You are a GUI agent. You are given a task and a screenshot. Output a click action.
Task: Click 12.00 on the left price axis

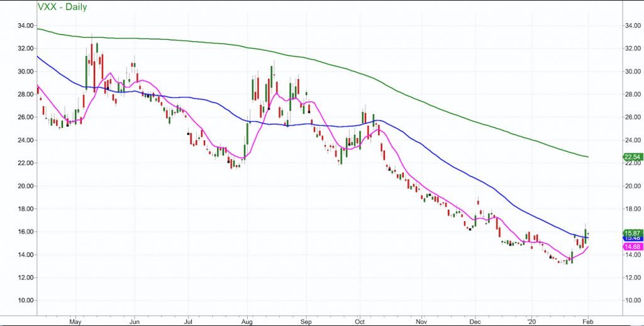(x=25, y=278)
